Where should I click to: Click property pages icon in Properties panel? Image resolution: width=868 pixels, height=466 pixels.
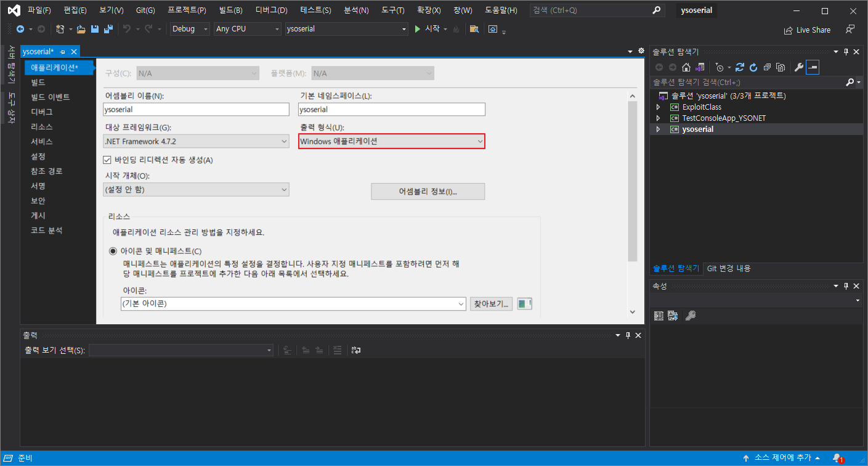691,316
